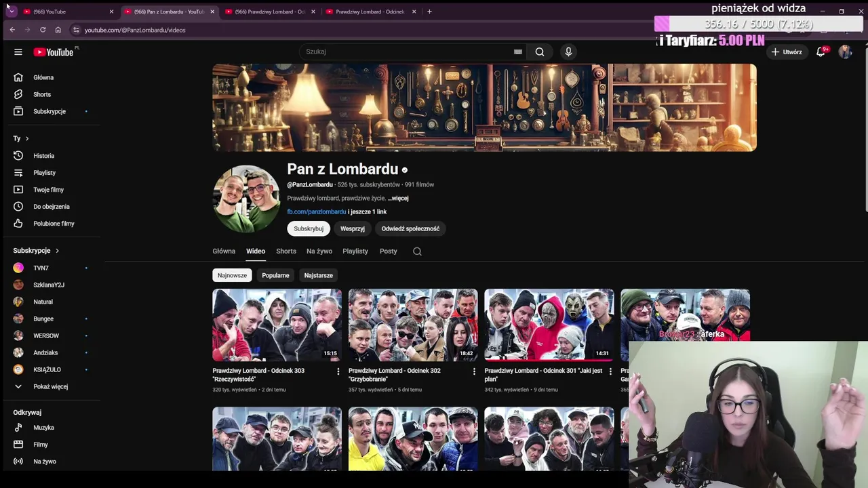Open WERSOW subscription channel
The image size is (868, 488).
coord(46,336)
